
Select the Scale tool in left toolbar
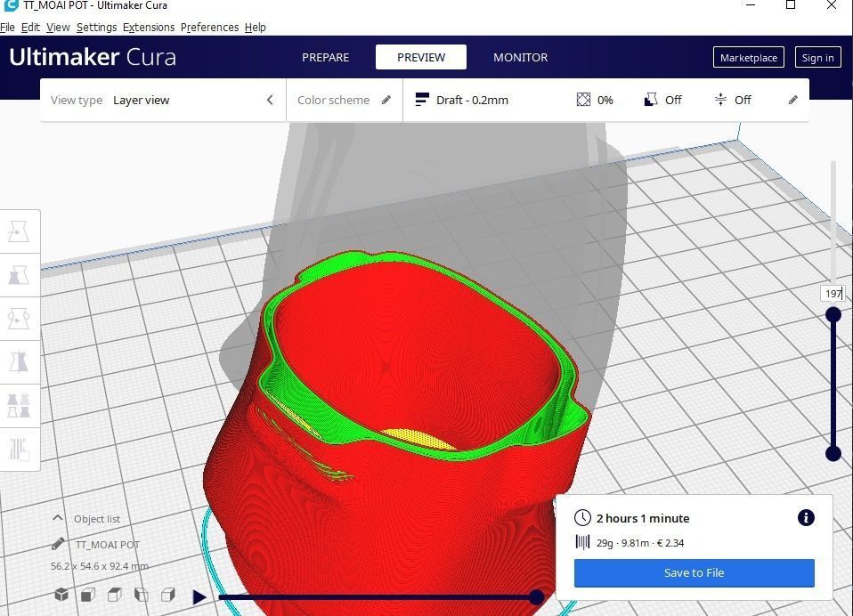click(x=19, y=275)
